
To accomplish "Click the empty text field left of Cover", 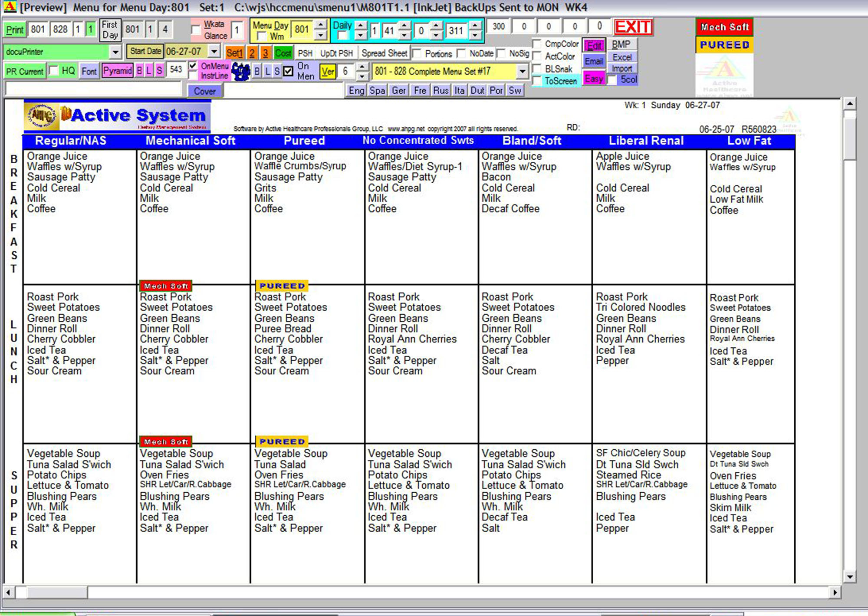I will (93, 89).
